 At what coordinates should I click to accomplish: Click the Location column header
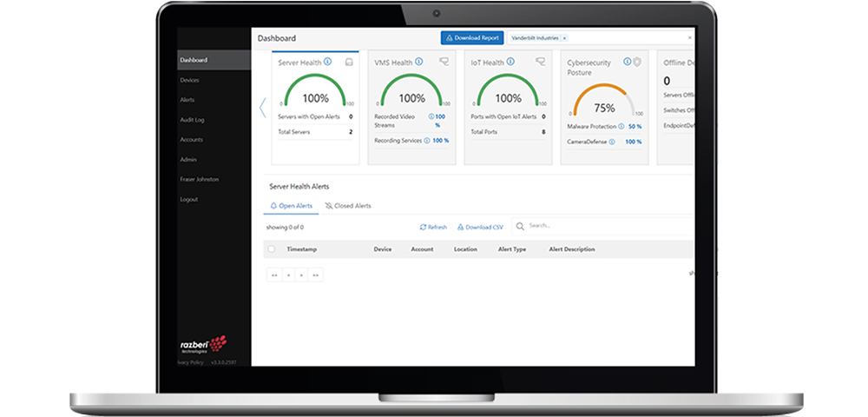(465, 249)
